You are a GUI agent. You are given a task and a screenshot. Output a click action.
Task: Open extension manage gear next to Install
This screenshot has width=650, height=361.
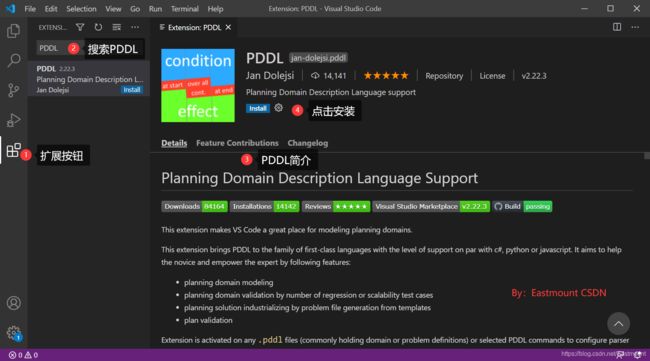[x=279, y=108]
